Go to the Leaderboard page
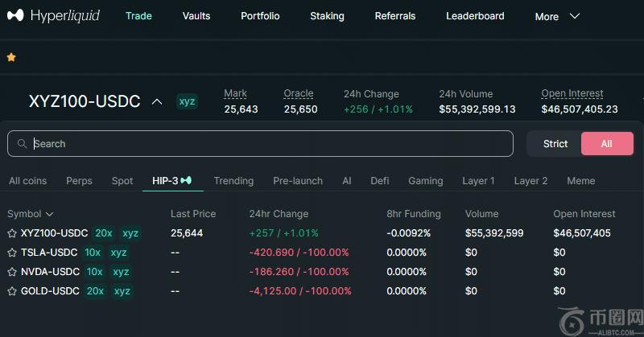This screenshot has height=337, width=644. coord(475,16)
